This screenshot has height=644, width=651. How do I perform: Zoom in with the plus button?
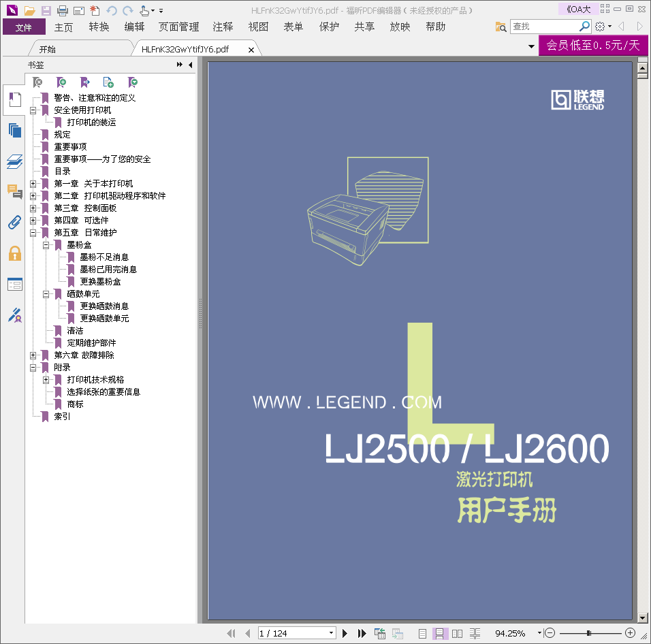[x=631, y=633]
